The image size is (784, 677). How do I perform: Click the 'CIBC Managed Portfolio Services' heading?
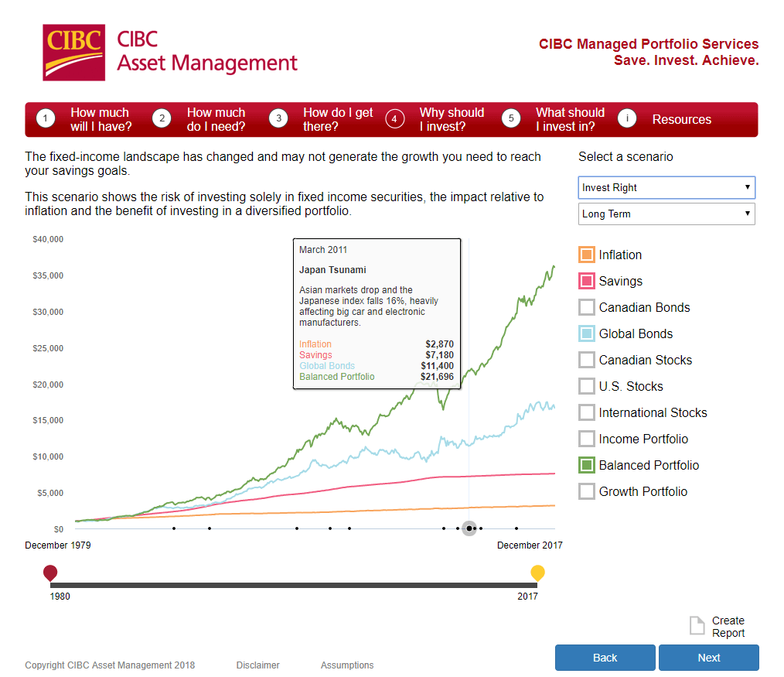pyautogui.click(x=649, y=44)
